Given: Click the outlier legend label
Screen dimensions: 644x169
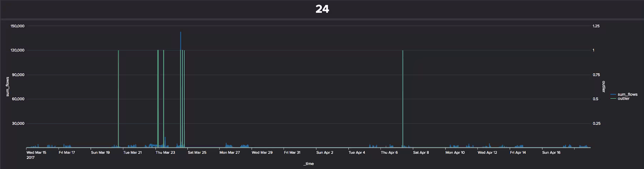Looking at the screenshot, I should pyautogui.click(x=623, y=98).
